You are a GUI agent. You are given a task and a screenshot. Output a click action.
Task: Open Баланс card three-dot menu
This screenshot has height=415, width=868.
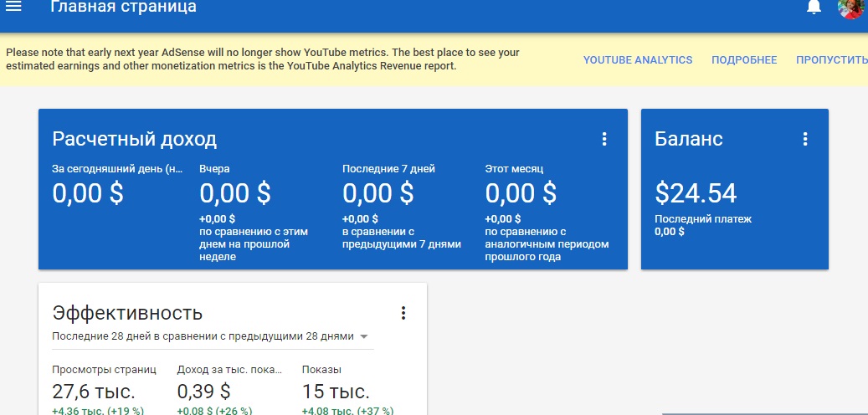[x=805, y=139]
